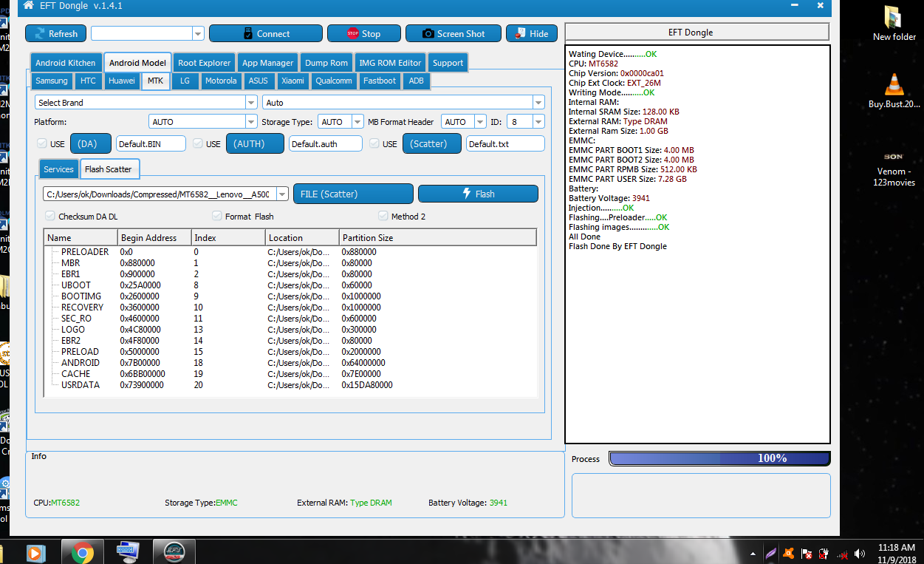924x564 pixels.
Task: Toggle the USE checkbox for AUTH
Action: click(198, 143)
